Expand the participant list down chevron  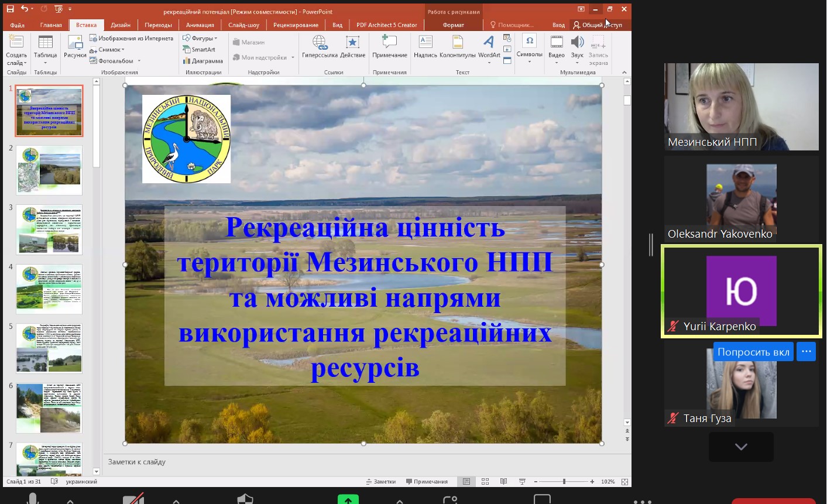[x=741, y=447]
